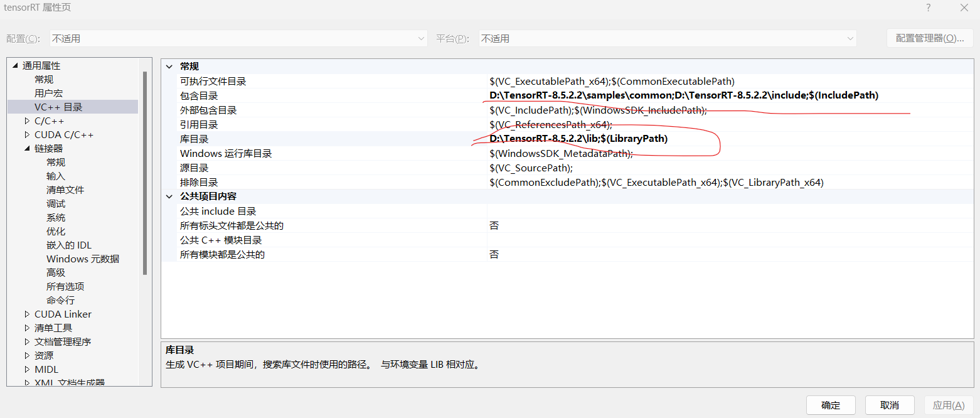Close the tensorRT 属性页 dialog
This screenshot has height=418, width=980.
964,8
